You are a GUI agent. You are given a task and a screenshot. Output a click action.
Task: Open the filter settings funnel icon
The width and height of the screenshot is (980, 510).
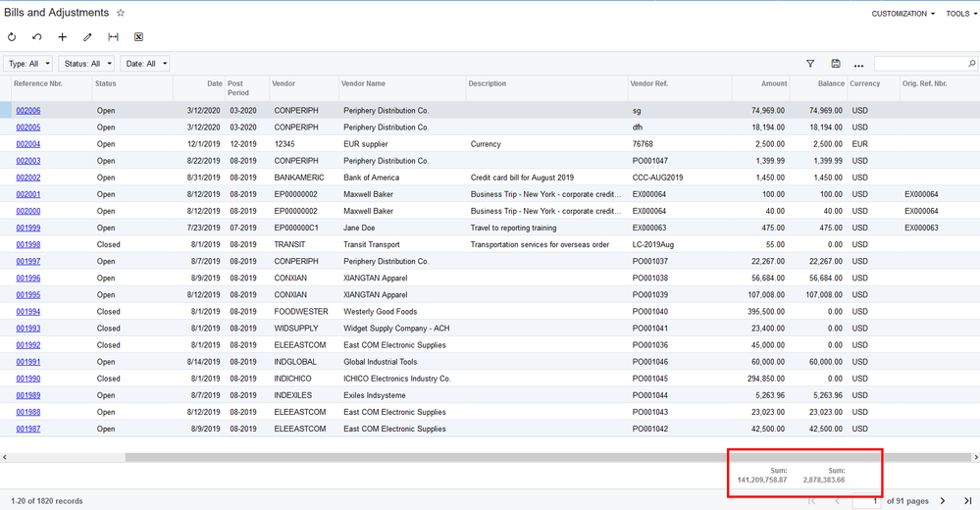pyautogui.click(x=810, y=63)
